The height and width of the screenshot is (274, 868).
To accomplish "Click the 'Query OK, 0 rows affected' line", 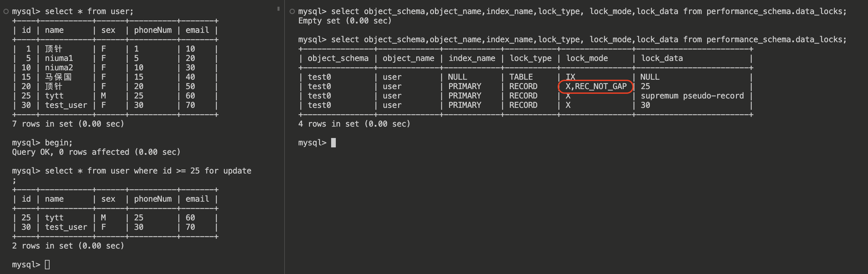I will [96, 152].
